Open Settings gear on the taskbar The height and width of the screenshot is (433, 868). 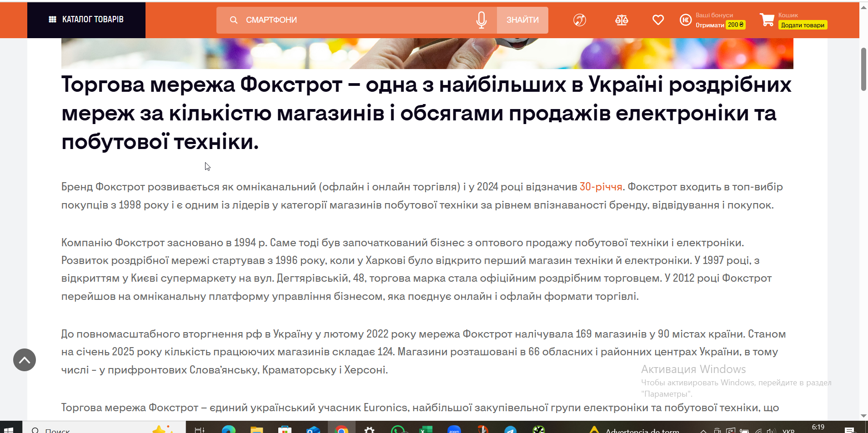pyautogui.click(x=370, y=429)
